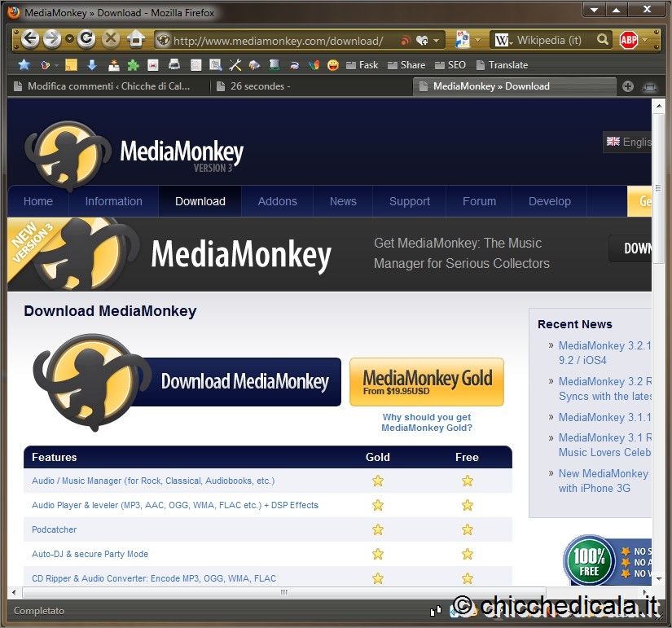The image size is (672, 628).
Task: Select the Support navigation item
Action: pos(409,201)
